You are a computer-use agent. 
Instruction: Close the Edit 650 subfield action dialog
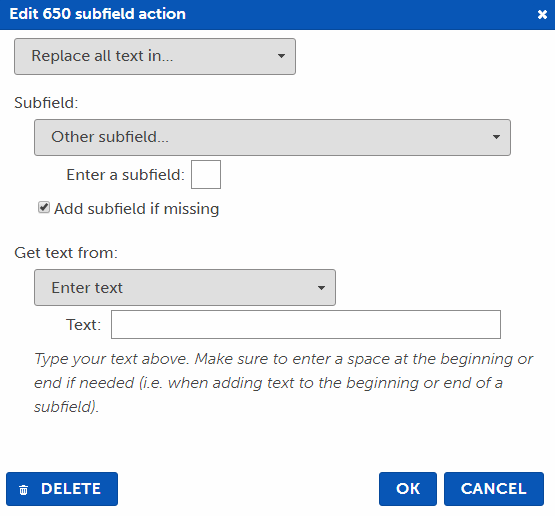coord(542,15)
